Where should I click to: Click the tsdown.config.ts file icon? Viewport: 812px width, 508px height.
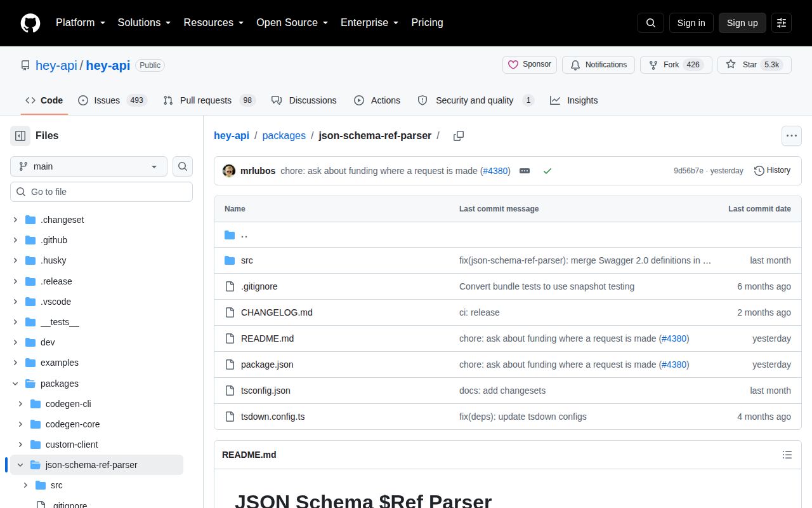pyautogui.click(x=230, y=417)
